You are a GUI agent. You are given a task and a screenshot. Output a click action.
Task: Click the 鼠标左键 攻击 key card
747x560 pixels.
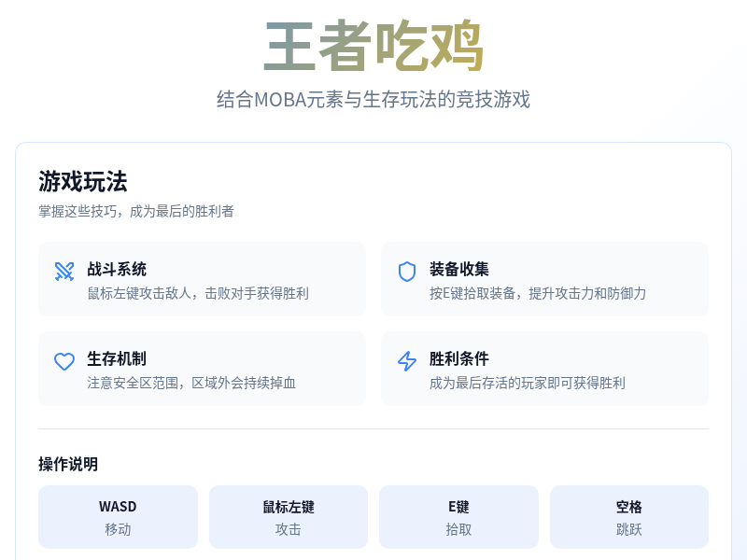(288, 516)
